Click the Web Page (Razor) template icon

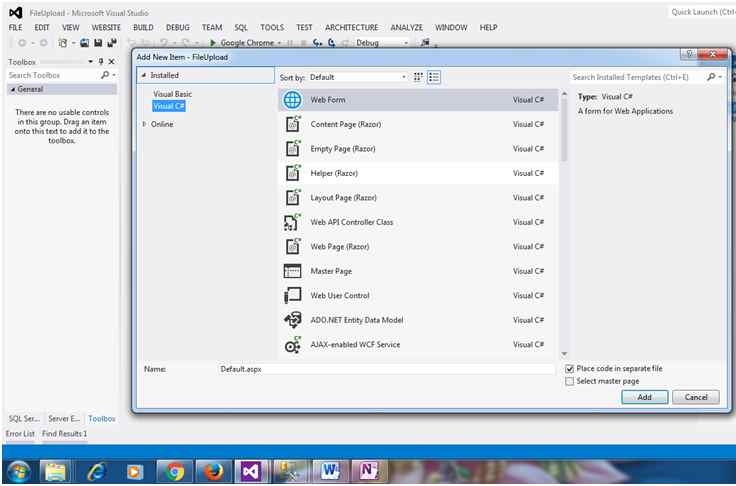292,247
